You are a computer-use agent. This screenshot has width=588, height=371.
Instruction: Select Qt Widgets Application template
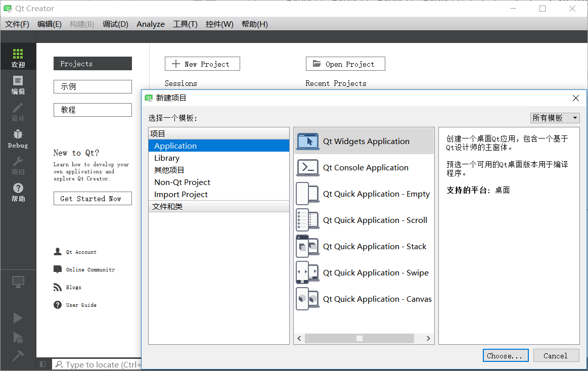tap(366, 142)
